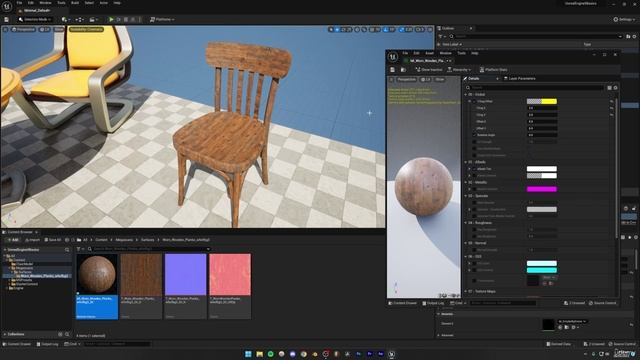Screen dimensions: 640x360
Task: Click Derived Data in main status bar
Action: click(559, 344)
